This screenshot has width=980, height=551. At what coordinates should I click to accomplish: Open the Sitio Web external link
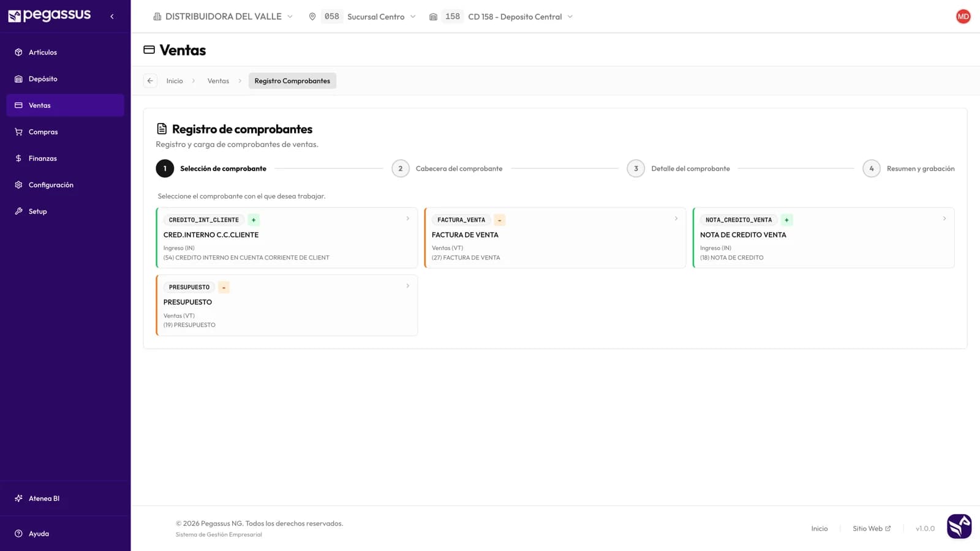tap(872, 528)
